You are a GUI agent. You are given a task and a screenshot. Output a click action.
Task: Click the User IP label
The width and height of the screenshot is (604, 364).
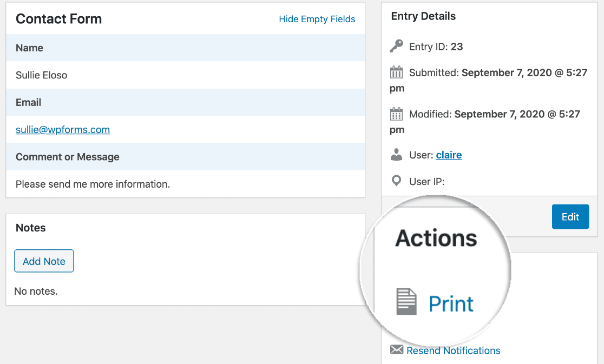tap(427, 182)
